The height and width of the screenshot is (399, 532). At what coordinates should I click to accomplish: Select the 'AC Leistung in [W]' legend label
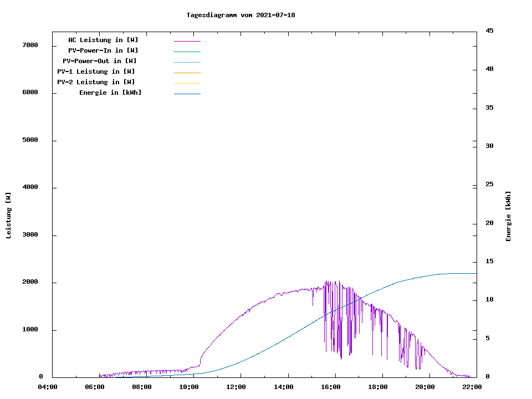click(x=103, y=40)
